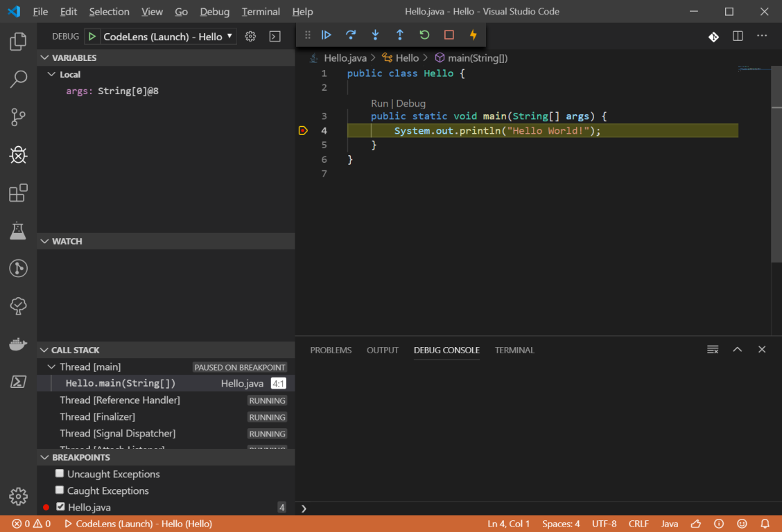782x532 pixels.
Task: Select the Hello.main(String[]) stack frame
Action: 166,383
